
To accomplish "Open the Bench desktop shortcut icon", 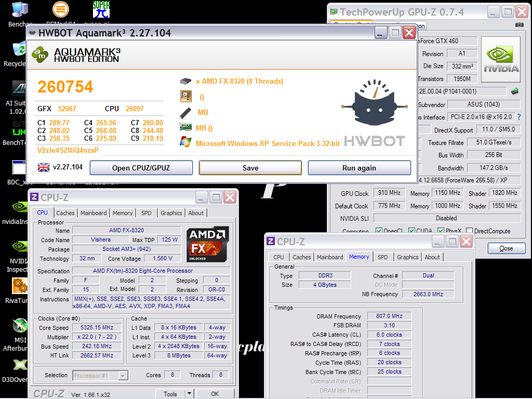I will (x=20, y=9).
